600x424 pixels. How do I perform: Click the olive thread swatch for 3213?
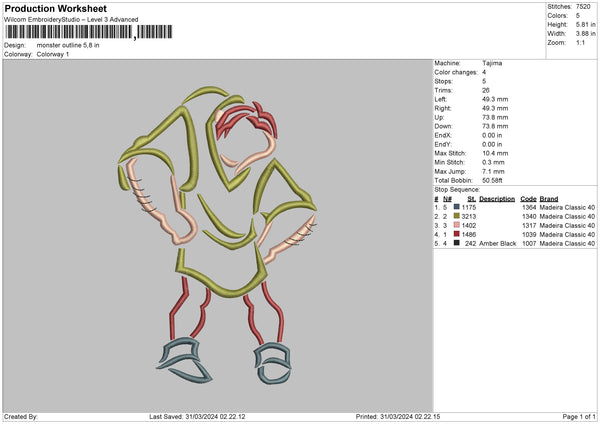(x=457, y=215)
